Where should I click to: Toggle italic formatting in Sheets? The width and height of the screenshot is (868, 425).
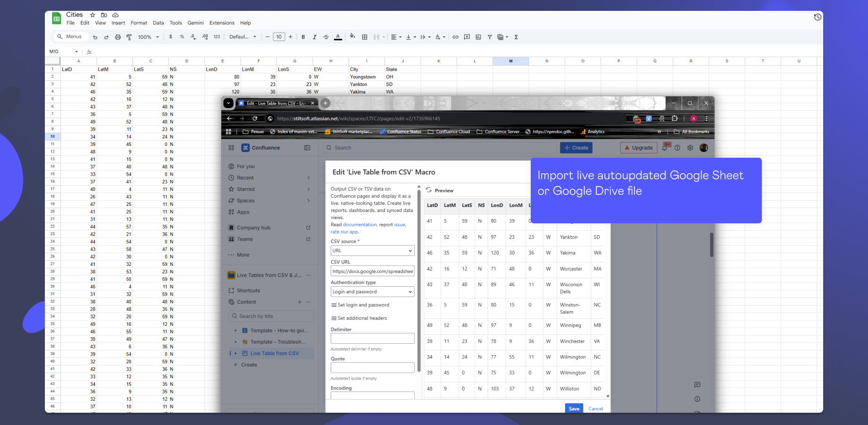(315, 37)
